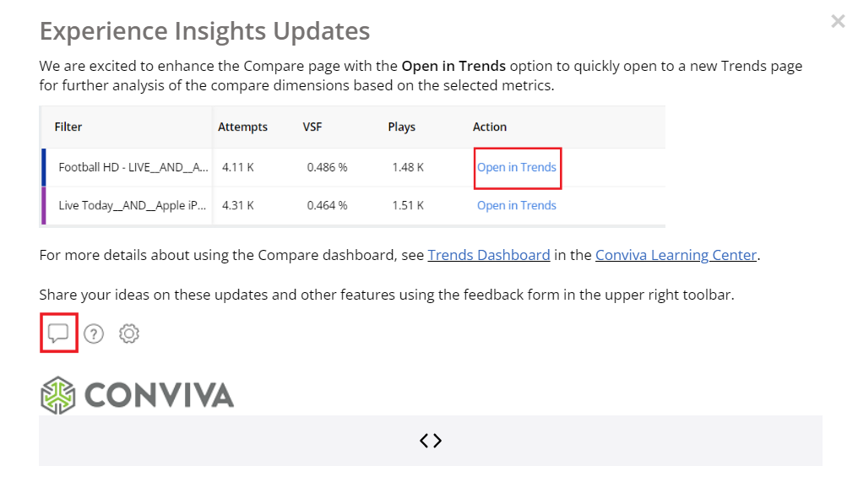Open the help question mark icon
This screenshot has height=504, width=858.
pos(94,333)
